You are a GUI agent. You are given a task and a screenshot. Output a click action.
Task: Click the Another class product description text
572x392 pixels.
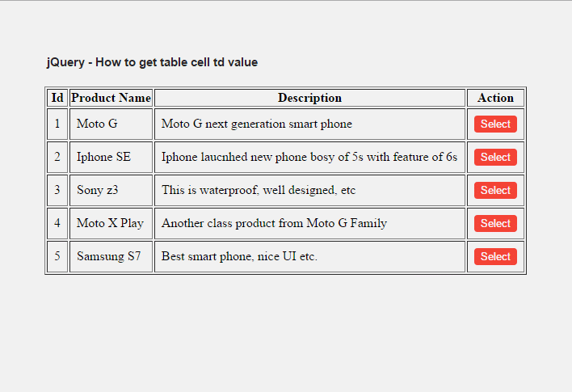pyautogui.click(x=274, y=223)
